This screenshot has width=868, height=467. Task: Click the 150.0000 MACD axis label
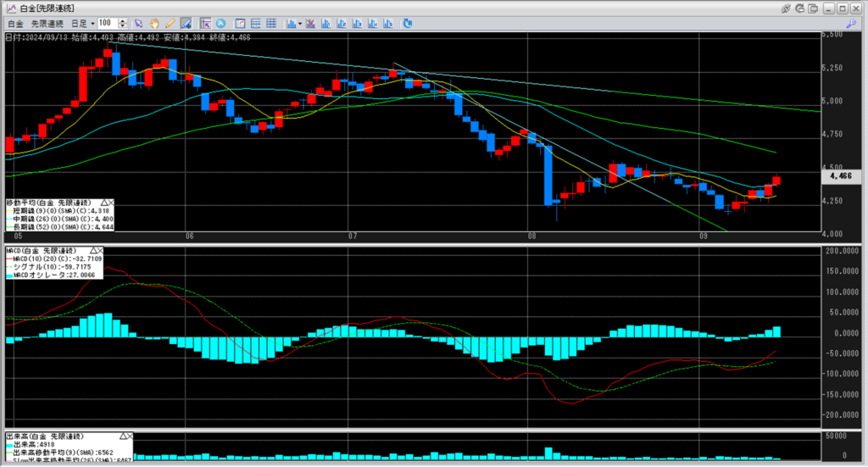click(x=842, y=271)
